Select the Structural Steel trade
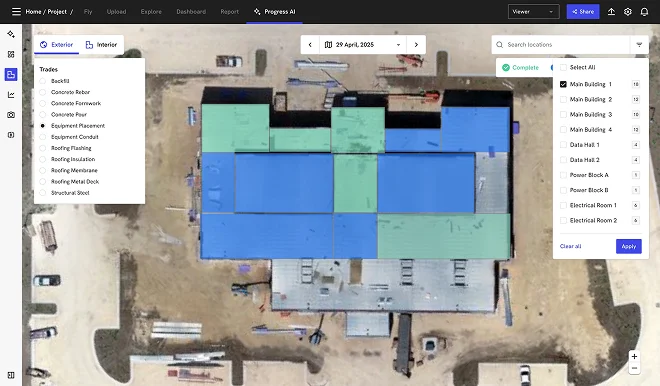The height and width of the screenshot is (386, 660). click(43, 193)
